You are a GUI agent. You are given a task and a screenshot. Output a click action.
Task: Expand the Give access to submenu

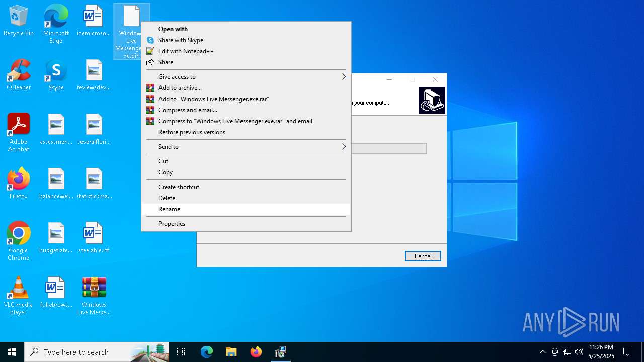pos(246,77)
